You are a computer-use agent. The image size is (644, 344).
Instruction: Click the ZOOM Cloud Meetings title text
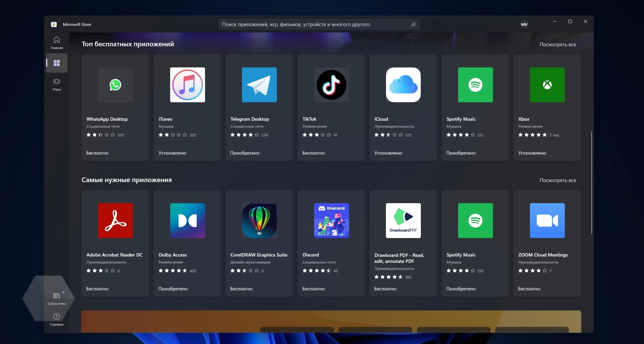pos(543,255)
